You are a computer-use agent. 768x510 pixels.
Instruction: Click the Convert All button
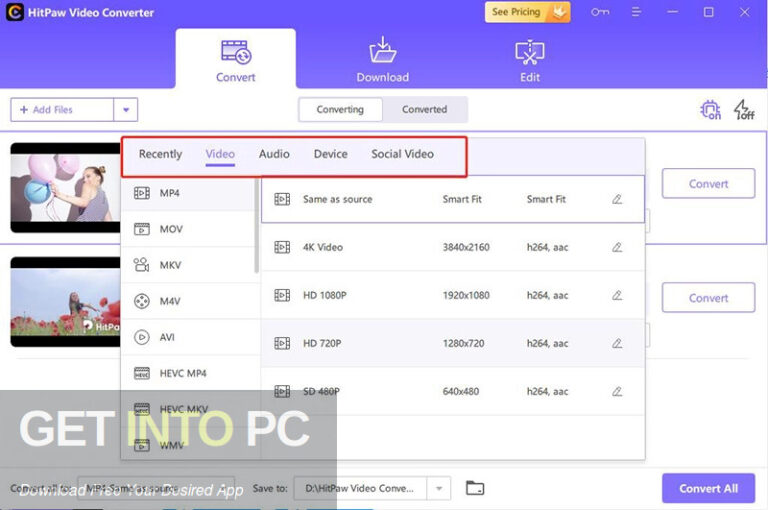click(x=708, y=488)
